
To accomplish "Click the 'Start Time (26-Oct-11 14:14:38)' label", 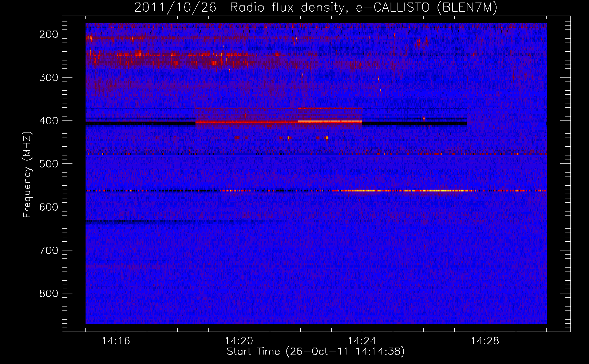I will [x=316, y=352].
